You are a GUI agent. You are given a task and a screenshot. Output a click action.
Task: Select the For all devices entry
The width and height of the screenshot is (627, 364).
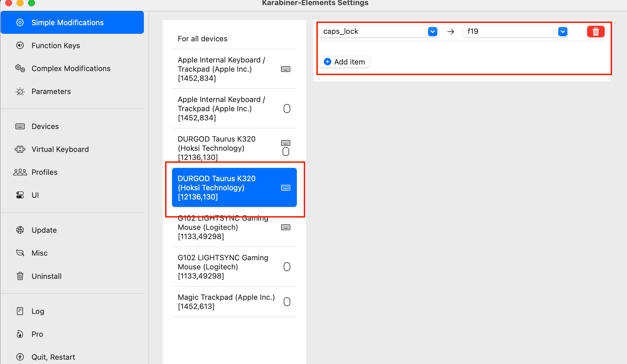202,39
